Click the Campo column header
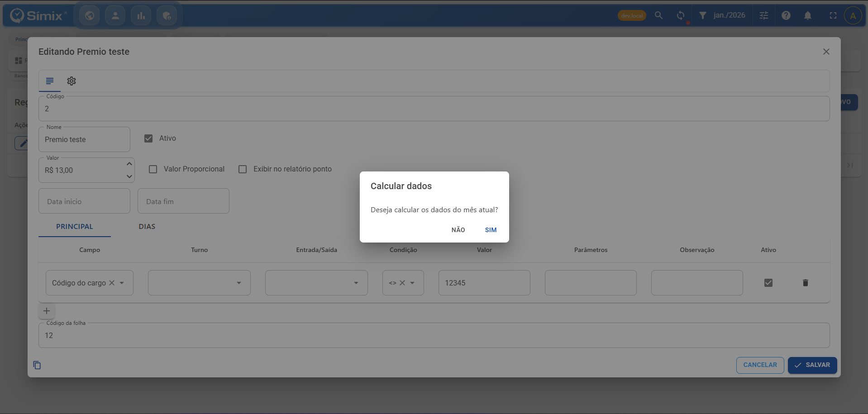Screen dimensions: 868x414 (90, 250)
